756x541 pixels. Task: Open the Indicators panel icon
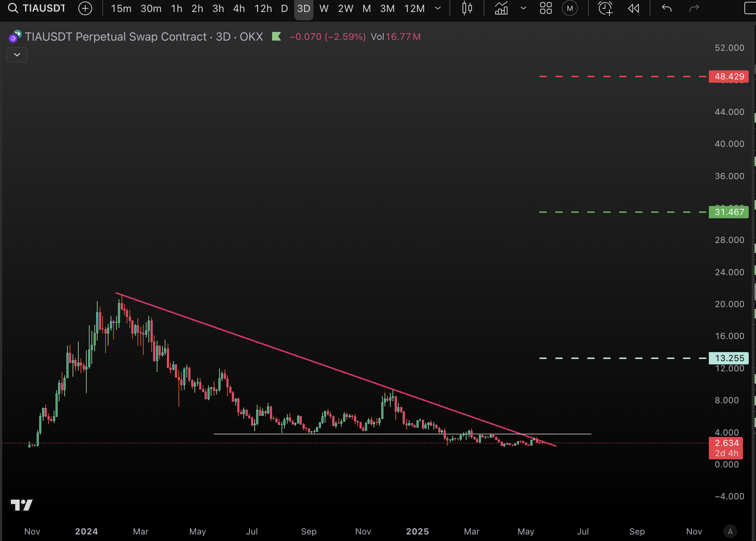click(501, 8)
